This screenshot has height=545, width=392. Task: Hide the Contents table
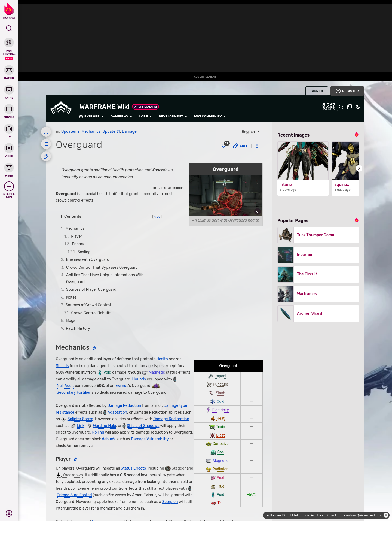click(x=157, y=217)
